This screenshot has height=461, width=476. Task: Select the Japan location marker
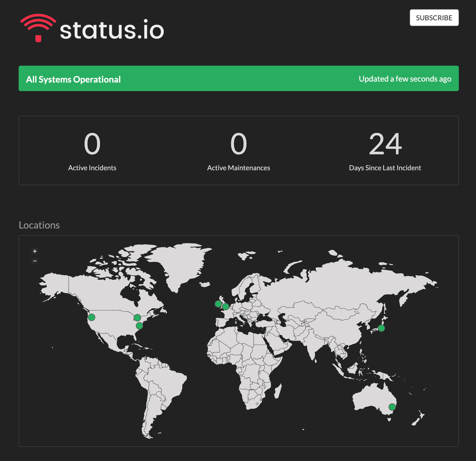(x=381, y=328)
